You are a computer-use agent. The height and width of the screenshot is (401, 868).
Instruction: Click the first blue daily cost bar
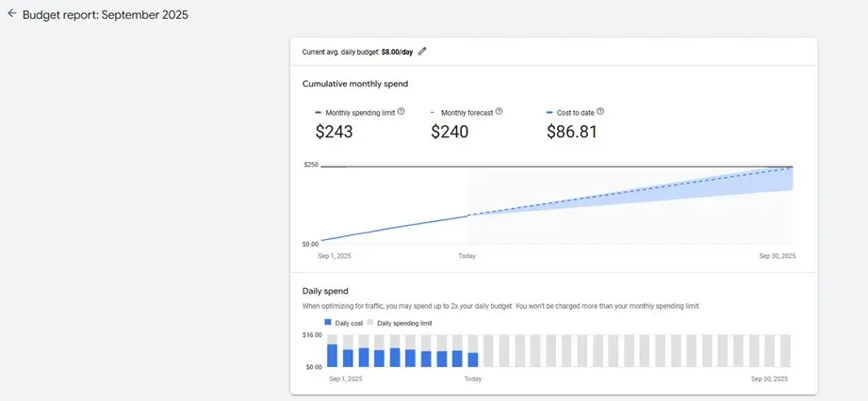[332, 355]
